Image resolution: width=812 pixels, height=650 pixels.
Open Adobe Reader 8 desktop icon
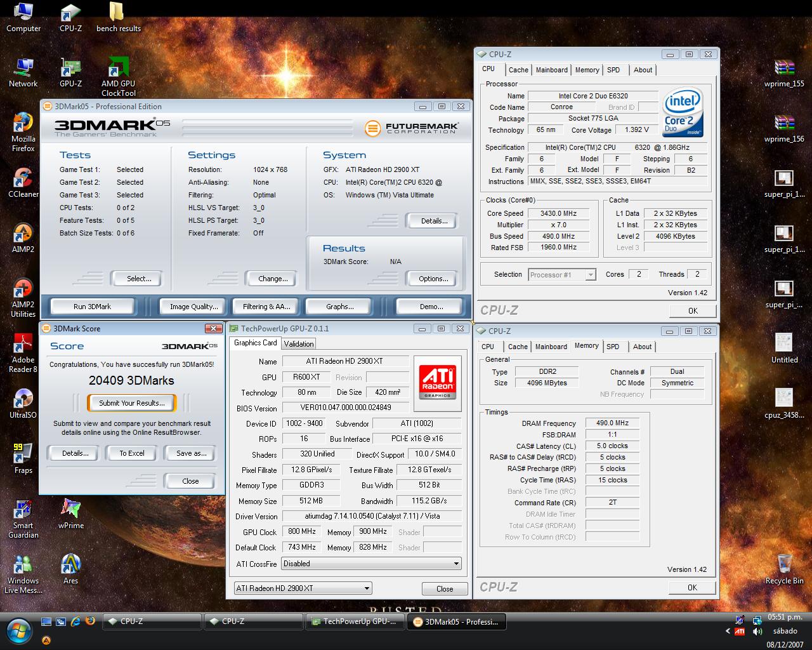[x=23, y=354]
